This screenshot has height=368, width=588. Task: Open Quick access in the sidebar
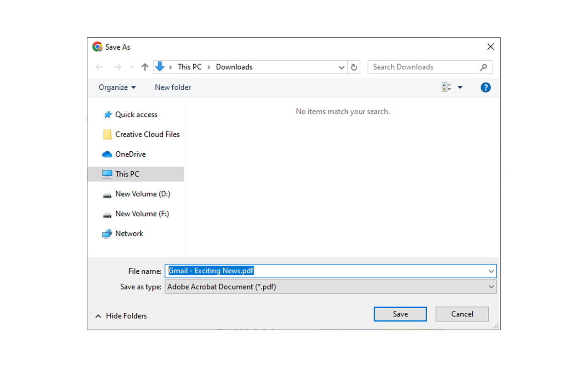[x=136, y=115]
